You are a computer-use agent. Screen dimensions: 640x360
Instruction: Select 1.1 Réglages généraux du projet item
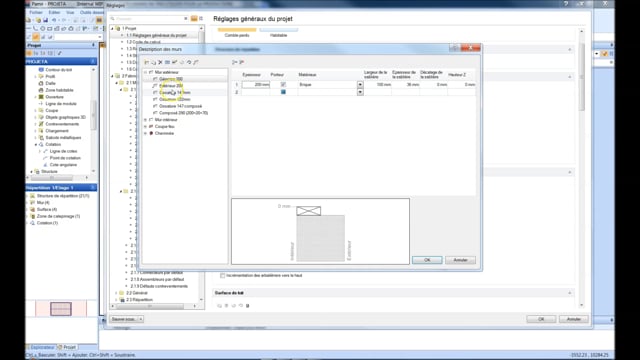[x=156, y=36]
